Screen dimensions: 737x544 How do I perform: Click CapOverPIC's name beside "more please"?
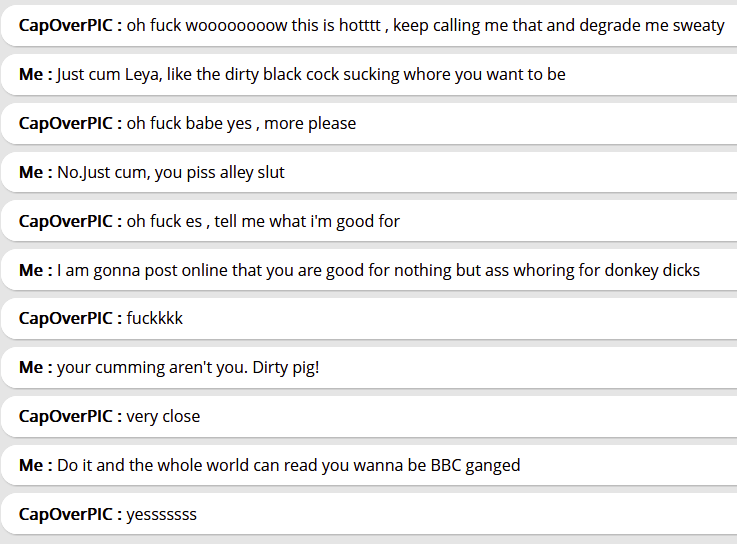(x=70, y=123)
